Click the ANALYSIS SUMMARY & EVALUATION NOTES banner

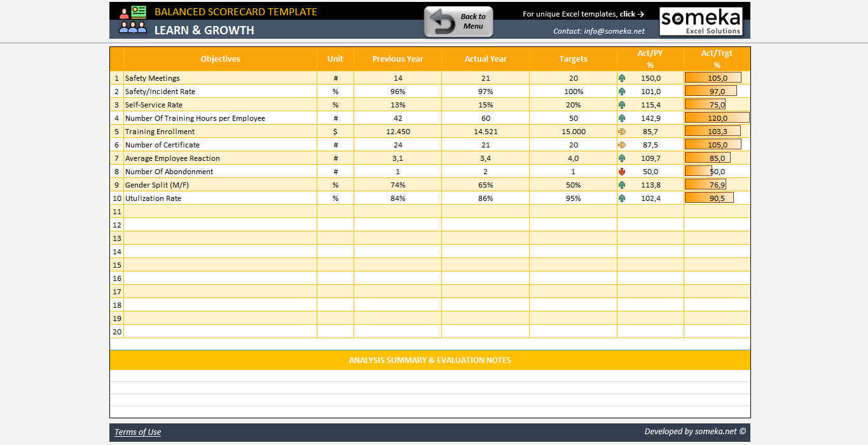[430, 360]
